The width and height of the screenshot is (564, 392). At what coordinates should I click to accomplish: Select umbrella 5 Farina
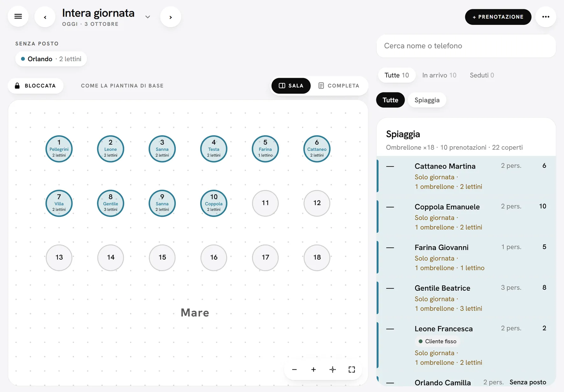(x=265, y=149)
